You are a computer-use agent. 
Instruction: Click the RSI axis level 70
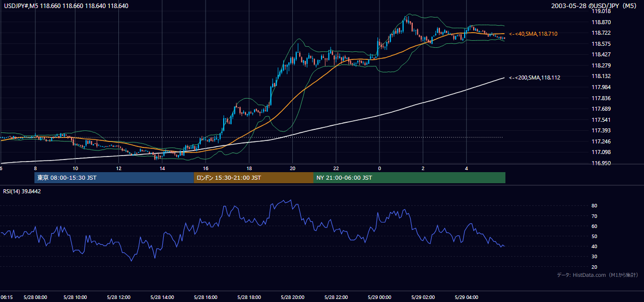[x=595, y=216]
